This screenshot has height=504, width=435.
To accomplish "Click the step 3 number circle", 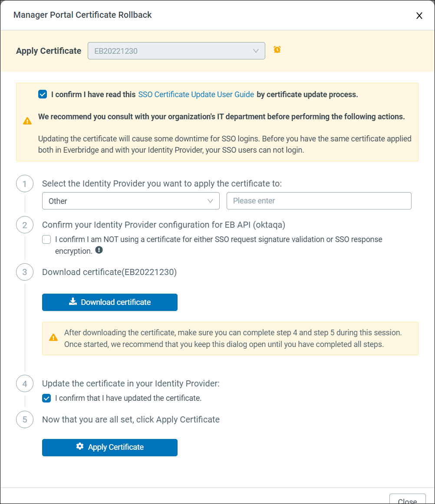I will (x=25, y=272).
